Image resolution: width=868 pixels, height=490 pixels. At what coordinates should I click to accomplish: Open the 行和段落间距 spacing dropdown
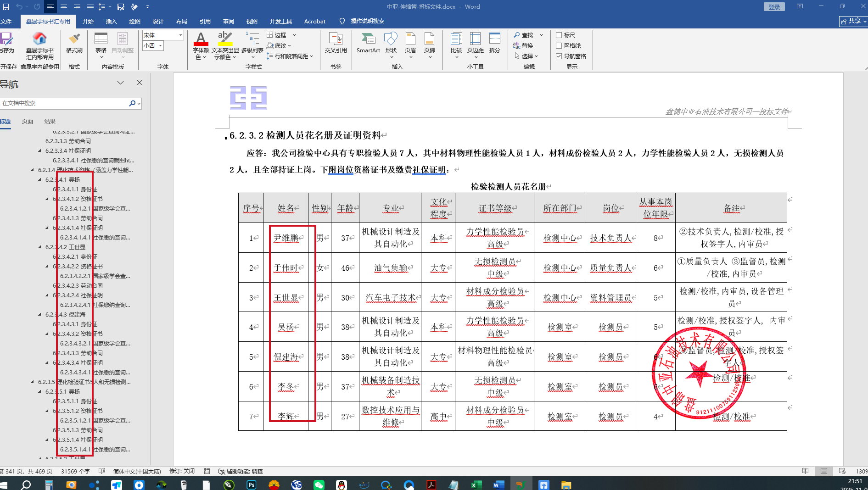click(x=311, y=56)
